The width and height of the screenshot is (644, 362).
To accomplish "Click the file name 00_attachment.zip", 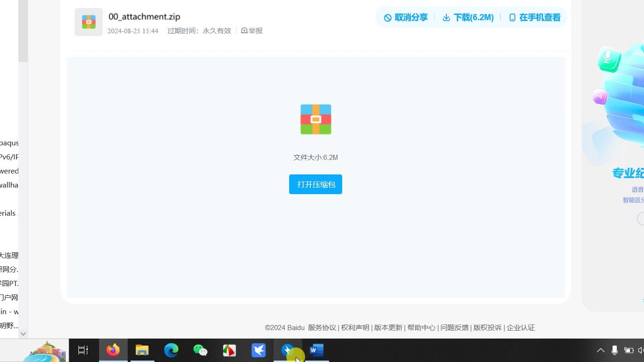I will click(x=144, y=16).
